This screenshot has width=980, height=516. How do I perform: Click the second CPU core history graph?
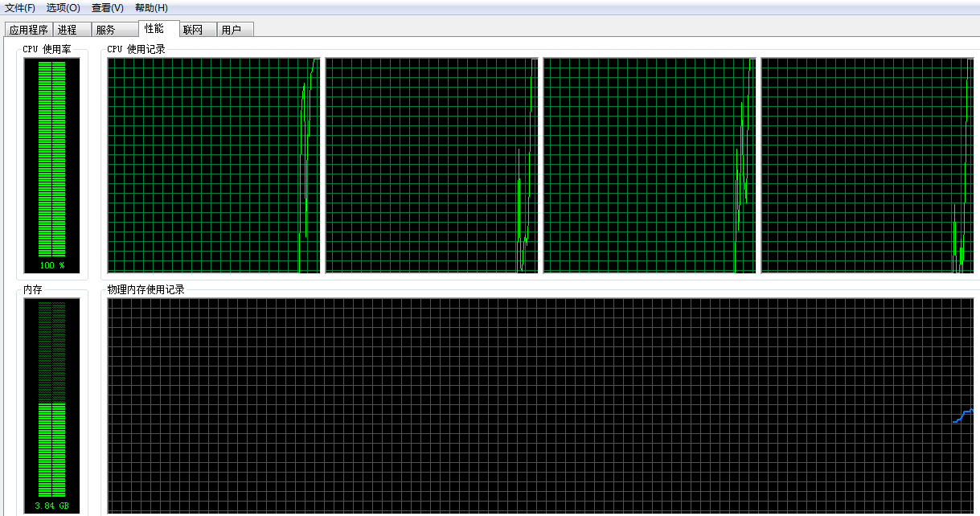[x=432, y=166]
